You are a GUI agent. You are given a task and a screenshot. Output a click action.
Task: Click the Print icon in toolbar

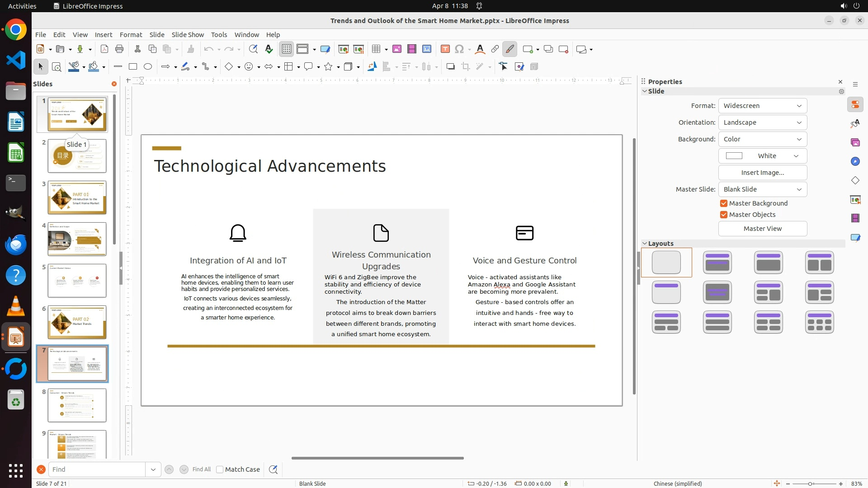point(119,49)
